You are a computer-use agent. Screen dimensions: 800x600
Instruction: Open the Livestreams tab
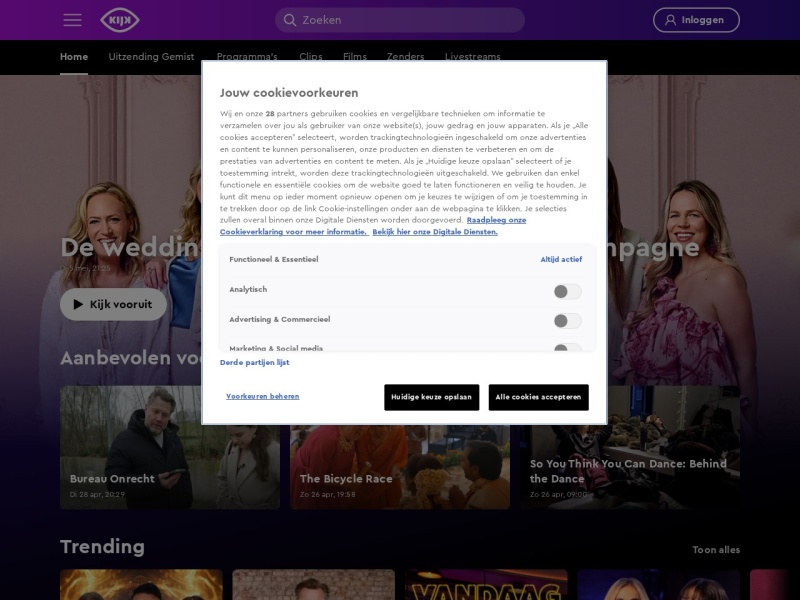click(x=472, y=56)
